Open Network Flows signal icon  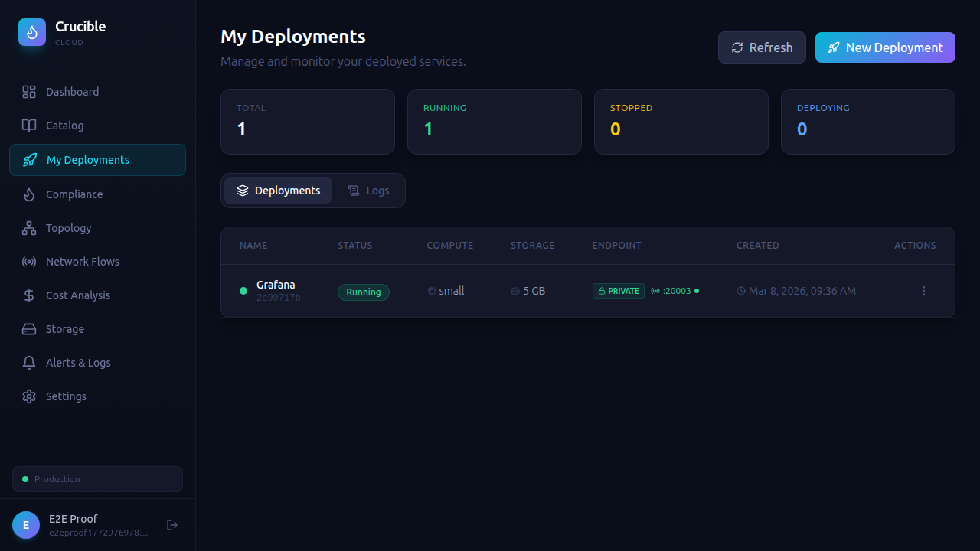pyautogui.click(x=29, y=261)
